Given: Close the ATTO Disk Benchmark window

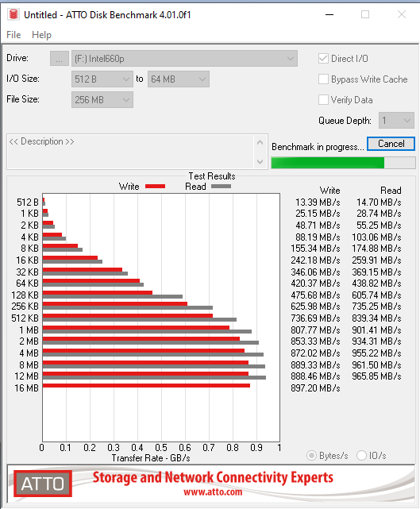Looking at the screenshot, I should (x=402, y=14).
